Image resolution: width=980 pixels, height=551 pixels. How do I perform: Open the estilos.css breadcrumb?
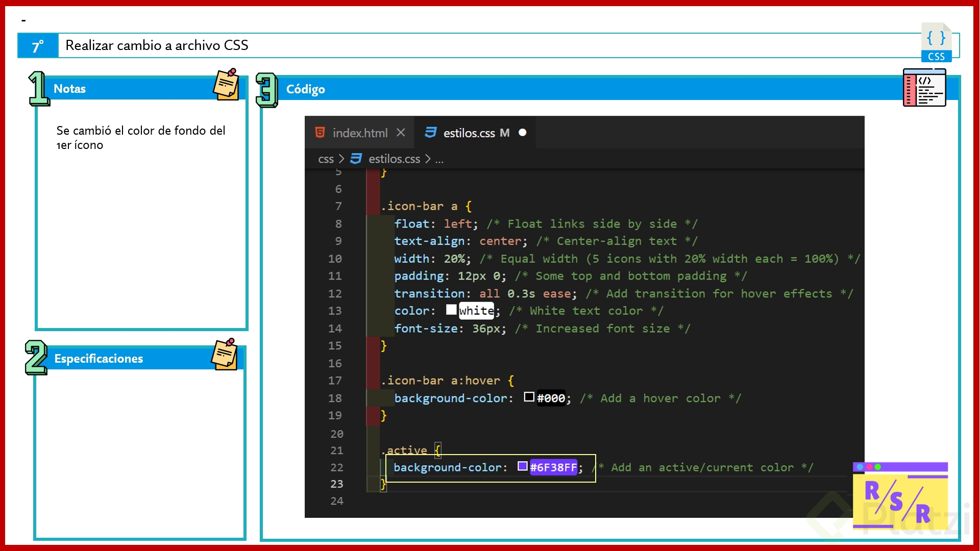[394, 159]
